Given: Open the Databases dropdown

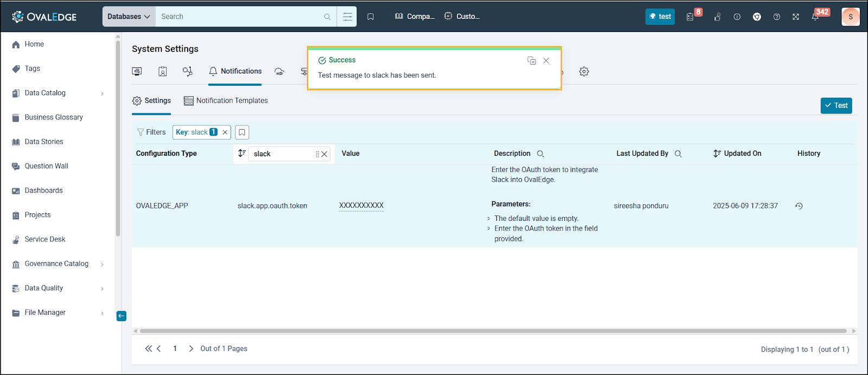Looking at the screenshot, I should tap(129, 17).
